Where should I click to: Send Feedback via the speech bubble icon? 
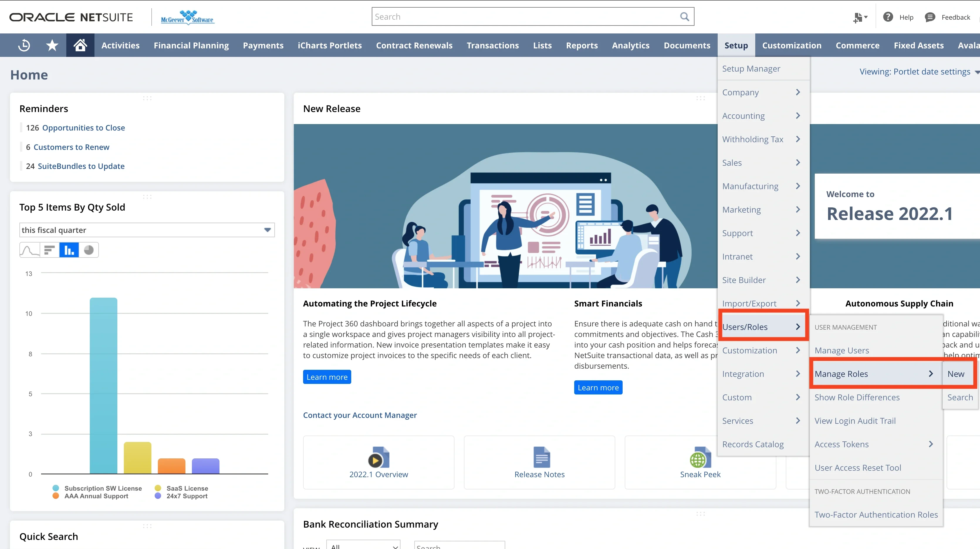coord(930,17)
